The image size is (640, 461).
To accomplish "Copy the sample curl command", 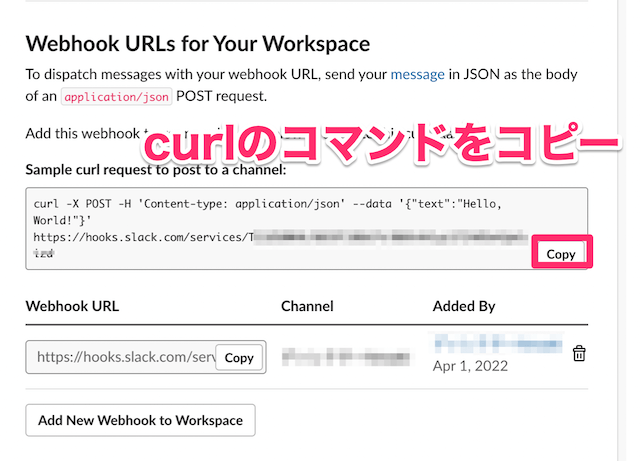I will click(x=562, y=254).
